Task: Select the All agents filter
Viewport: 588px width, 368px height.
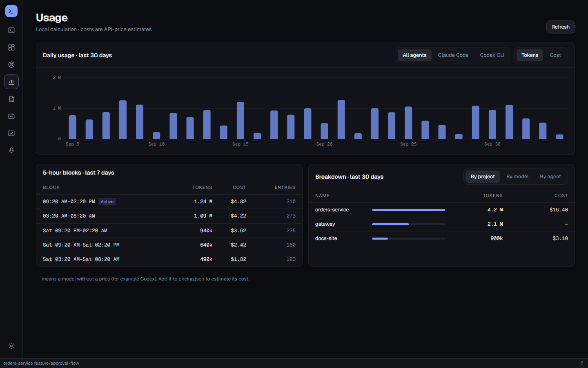Action: click(414, 55)
